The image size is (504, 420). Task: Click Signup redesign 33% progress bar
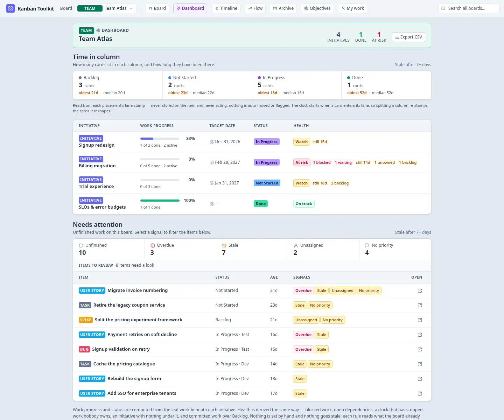160,139
